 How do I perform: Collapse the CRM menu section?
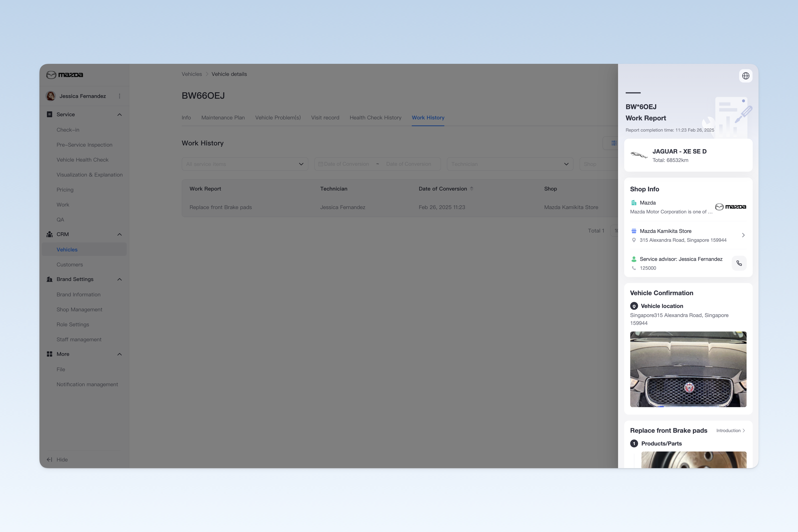coord(119,234)
